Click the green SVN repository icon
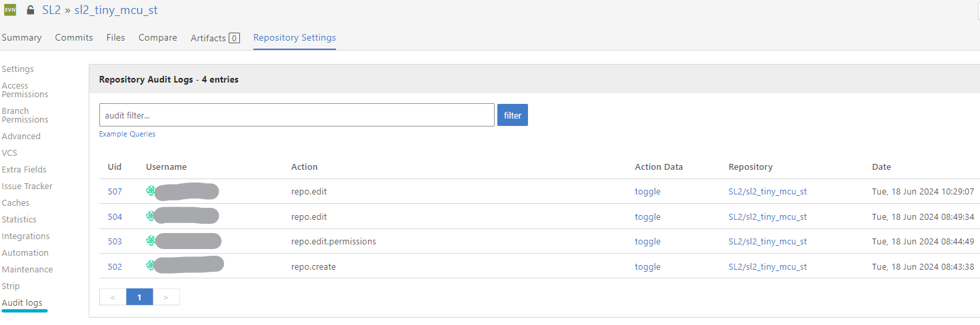Screen dimensions: 980x325 (x=10, y=11)
